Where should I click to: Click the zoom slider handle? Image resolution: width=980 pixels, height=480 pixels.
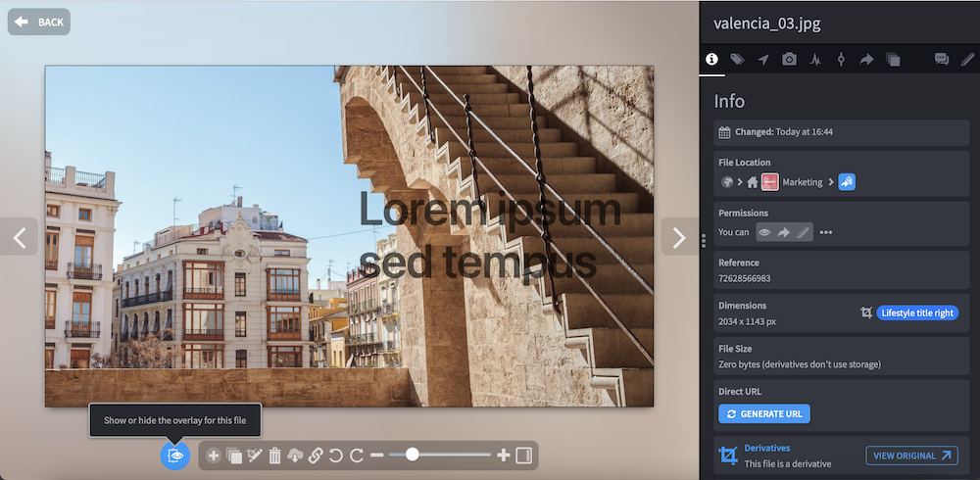(x=412, y=455)
